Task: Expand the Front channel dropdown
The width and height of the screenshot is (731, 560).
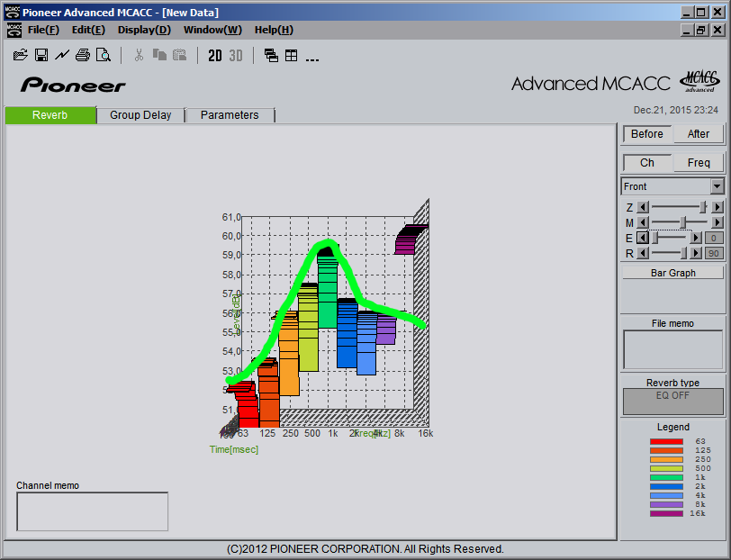Action: tap(717, 186)
